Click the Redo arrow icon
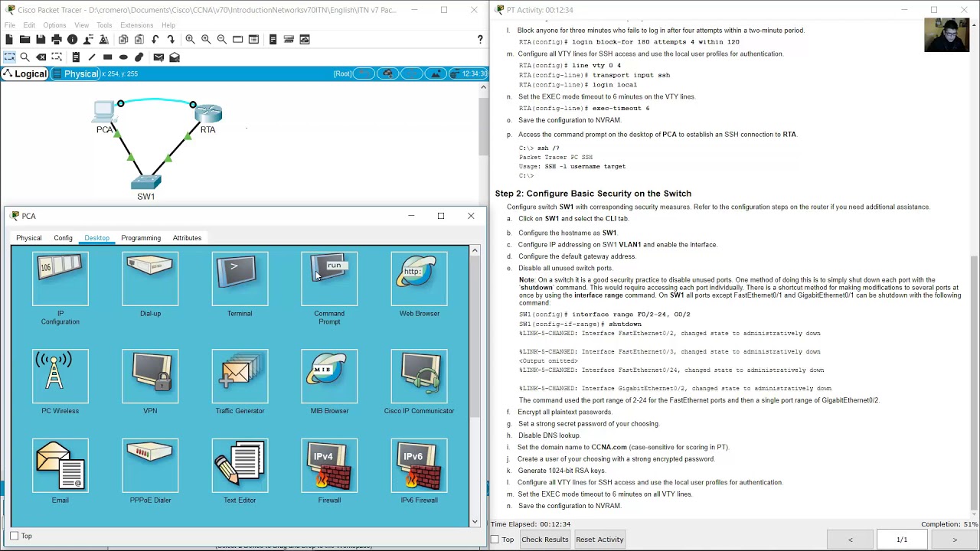Viewport: 980px width, 551px height. pyautogui.click(x=171, y=39)
